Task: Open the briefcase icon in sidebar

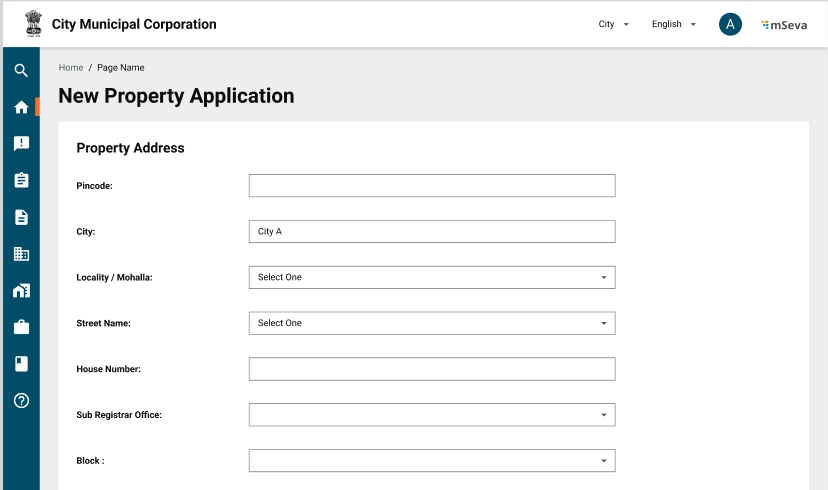Action: (21, 327)
